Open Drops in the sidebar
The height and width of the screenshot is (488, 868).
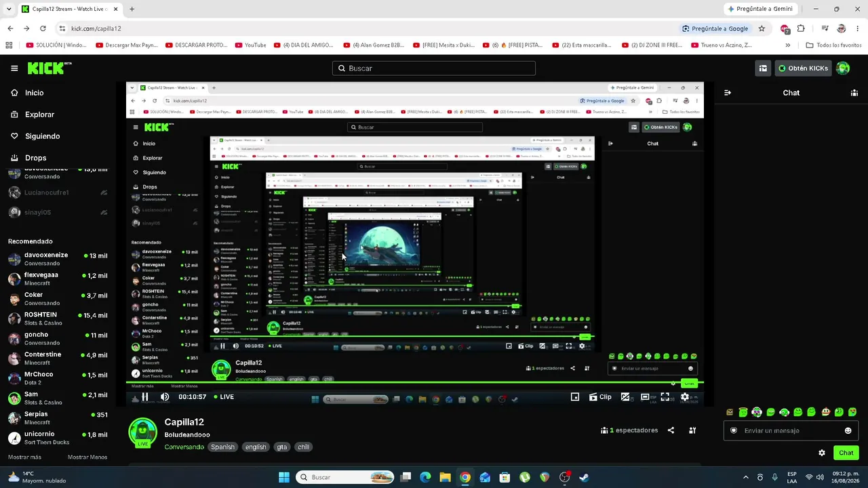coord(35,158)
